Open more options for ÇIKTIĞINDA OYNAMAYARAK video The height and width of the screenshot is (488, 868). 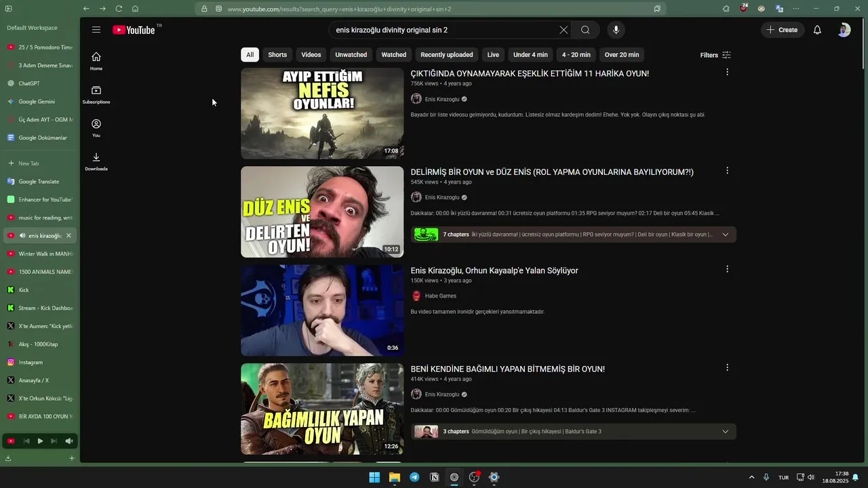coord(727,72)
